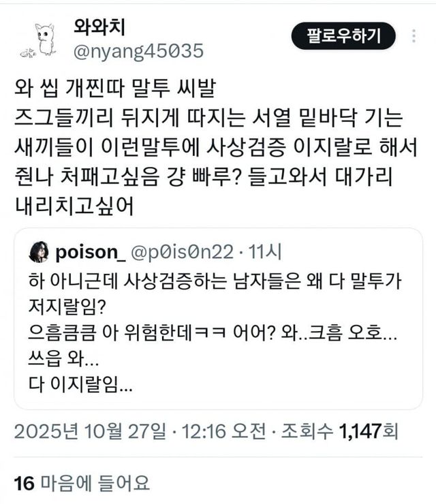
Task: Click the bold 1,147 view number
Action: coord(360,431)
